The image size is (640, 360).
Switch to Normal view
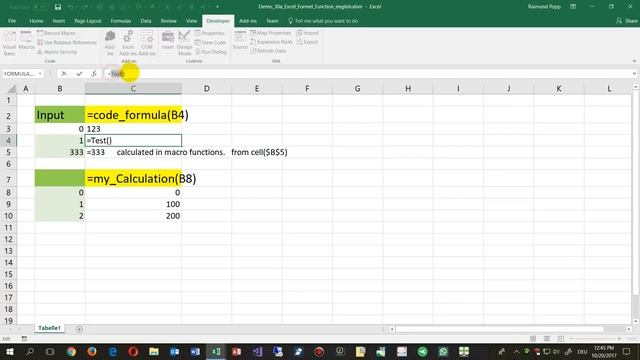[533, 339]
